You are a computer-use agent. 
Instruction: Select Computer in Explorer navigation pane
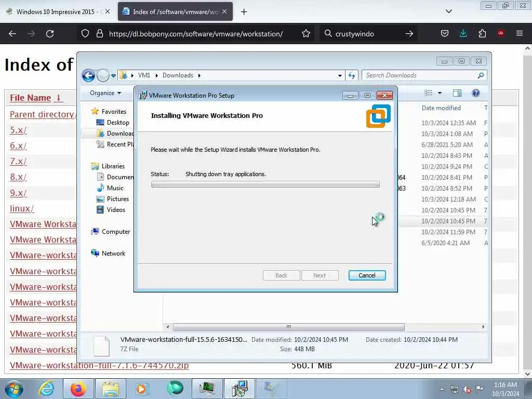(111, 231)
